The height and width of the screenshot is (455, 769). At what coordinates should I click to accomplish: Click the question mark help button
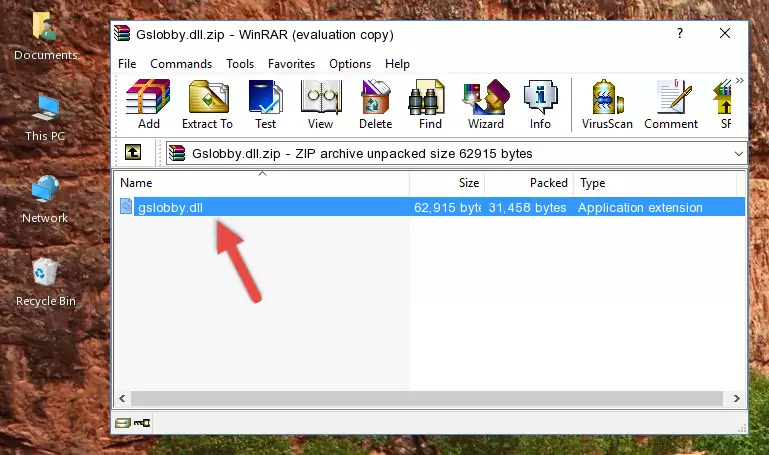click(x=680, y=33)
